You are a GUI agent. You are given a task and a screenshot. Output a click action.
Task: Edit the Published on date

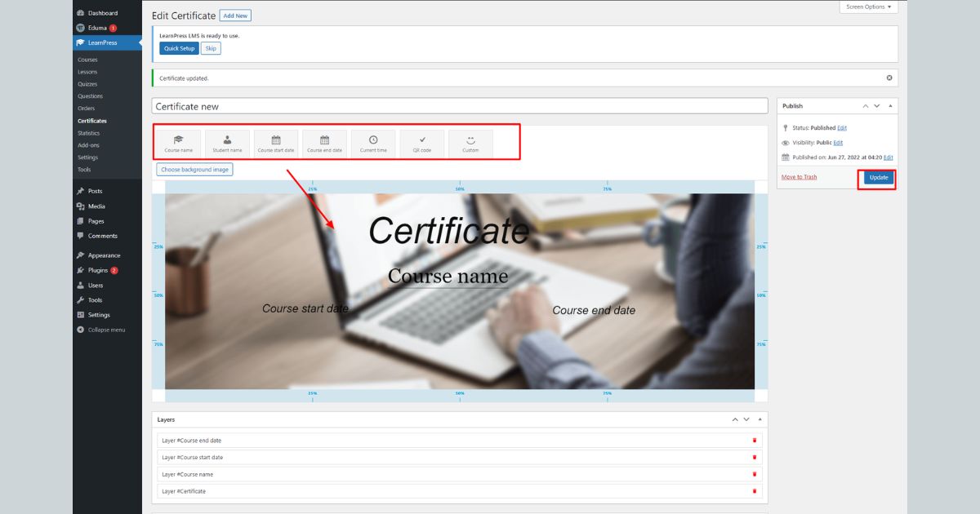pos(889,157)
